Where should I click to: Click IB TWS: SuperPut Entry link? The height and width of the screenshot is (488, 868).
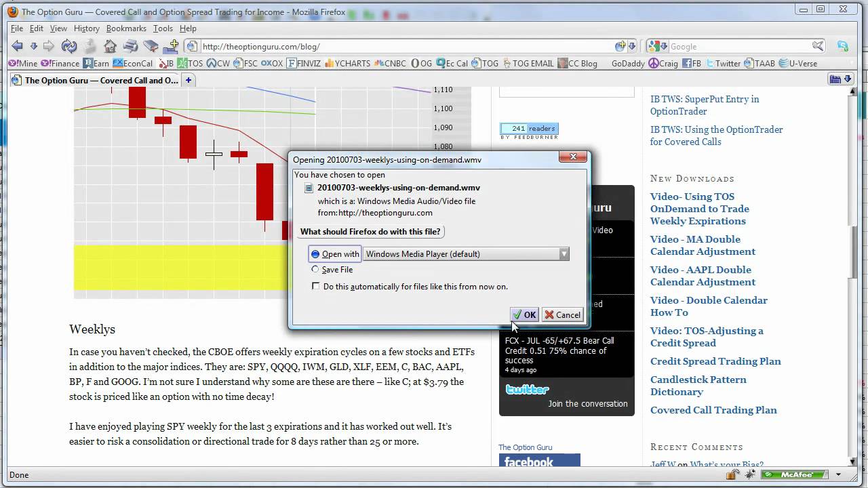pyautogui.click(x=705, y=105)
